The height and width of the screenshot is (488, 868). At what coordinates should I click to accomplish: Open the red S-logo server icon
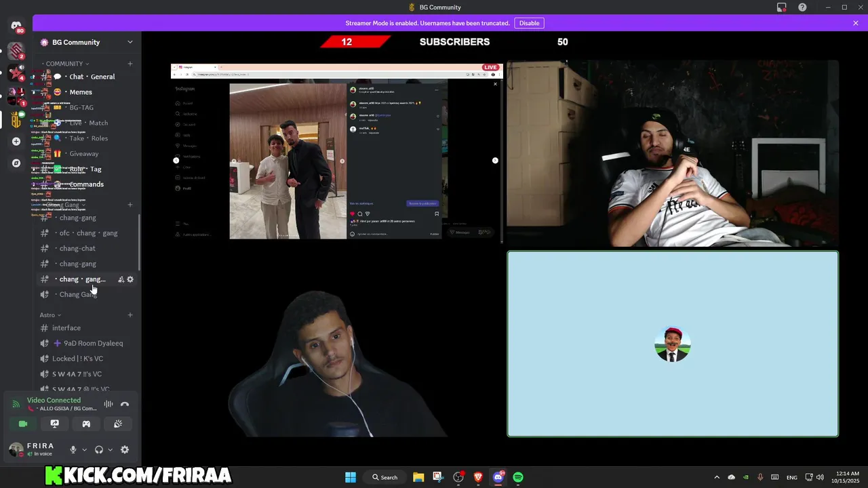click(16, 50)
